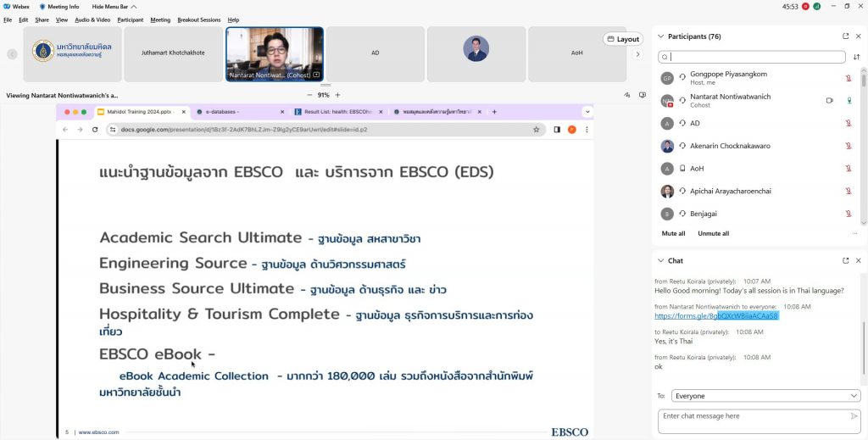
Task: Open the Breakout Sessions menu
Action: (x=199, y=19)
